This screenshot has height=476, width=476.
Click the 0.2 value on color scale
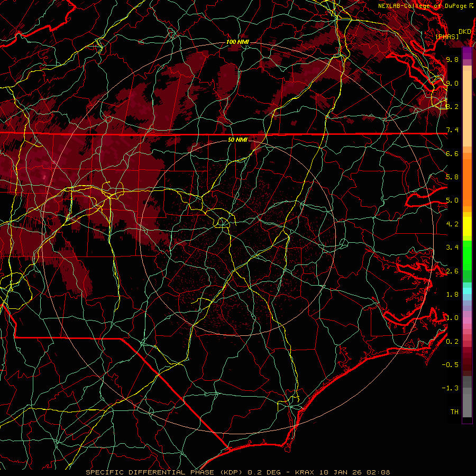coord(452,342)
